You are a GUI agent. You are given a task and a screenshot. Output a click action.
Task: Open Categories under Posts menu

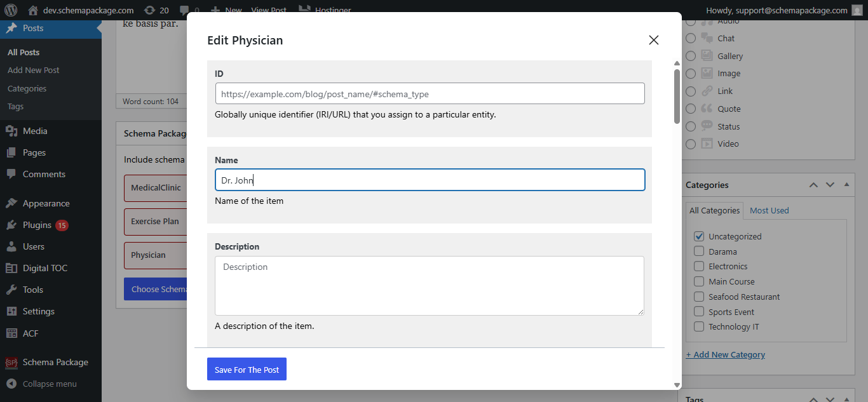(x=27, y=88)
